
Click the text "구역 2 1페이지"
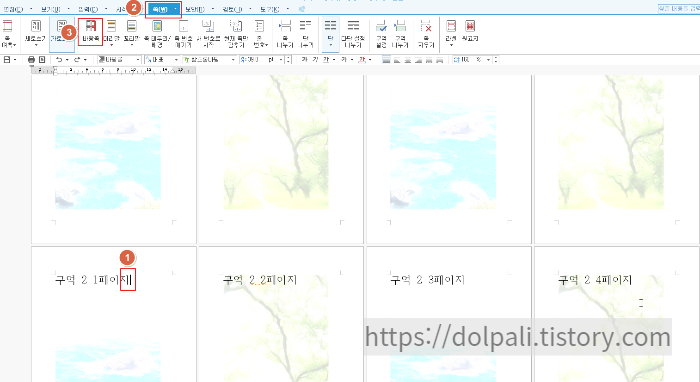93,280
